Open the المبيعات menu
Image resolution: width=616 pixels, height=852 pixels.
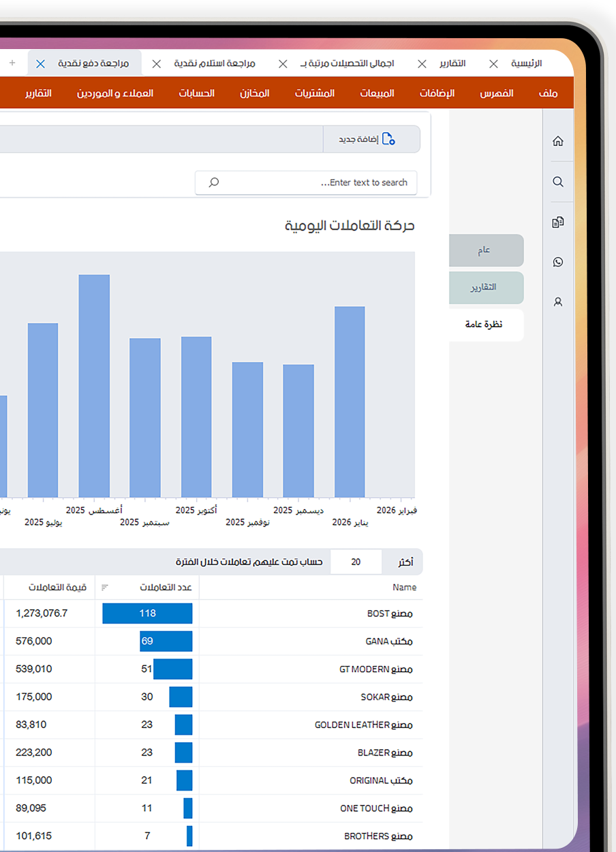pos(377,93)
